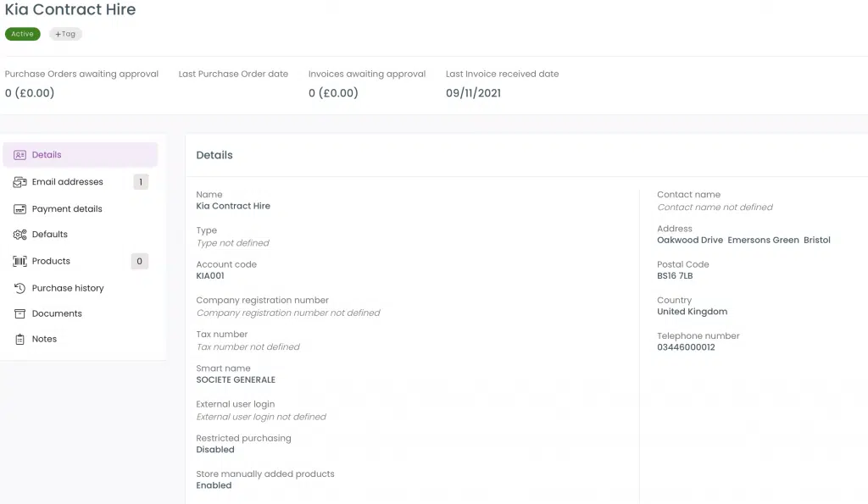Click the Products barcode icon
868x504 pixels.
(20, 261)
